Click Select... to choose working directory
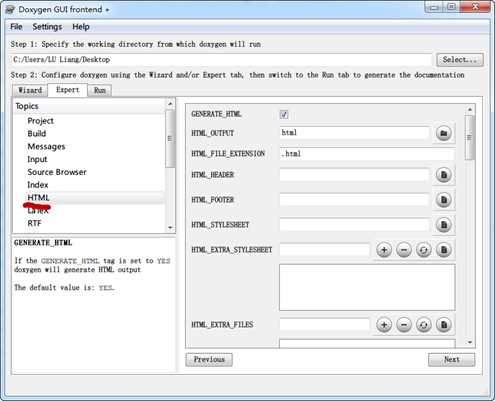495x401 pixels. pos(460,60)
